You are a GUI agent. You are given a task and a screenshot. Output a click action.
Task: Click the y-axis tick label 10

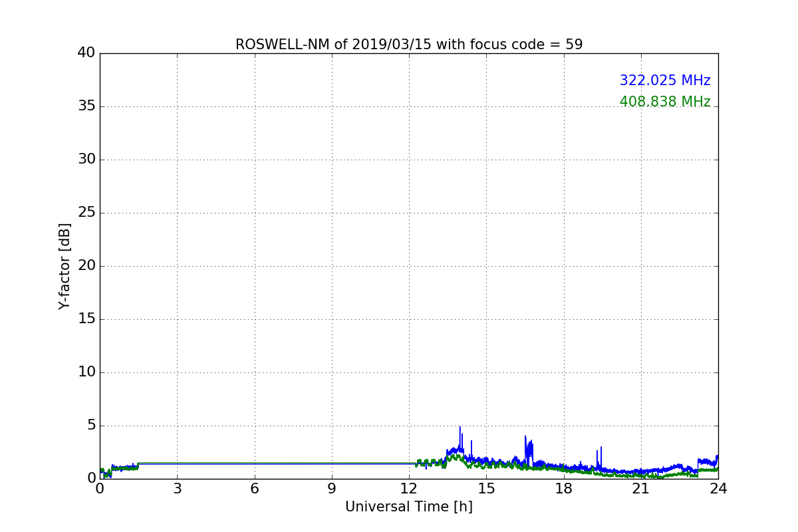tap(86, 372)
